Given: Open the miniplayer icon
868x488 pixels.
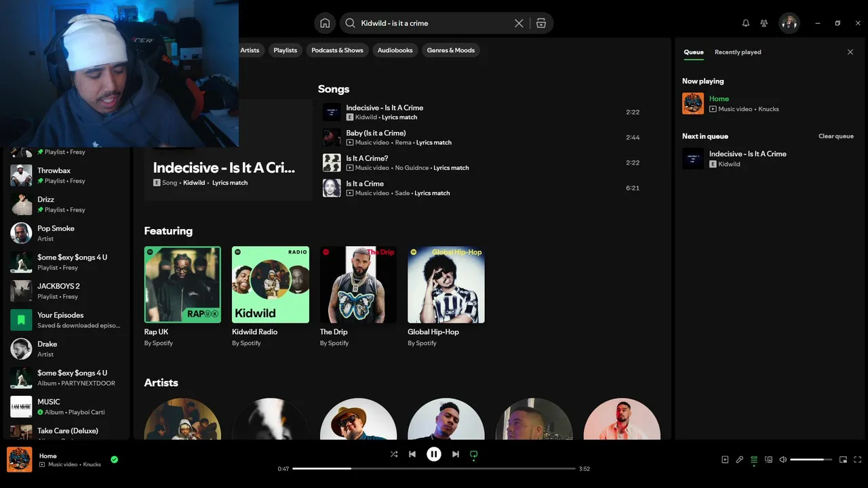Looking at the screenshot, I should click(x=843, y=460).
